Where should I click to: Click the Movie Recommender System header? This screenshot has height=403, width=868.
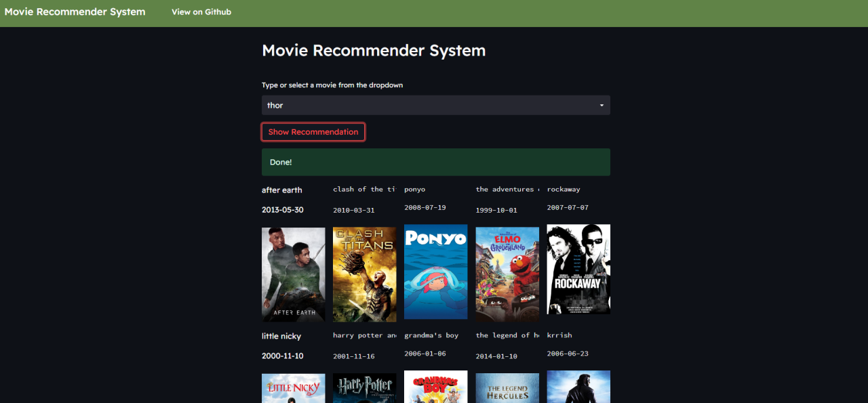(75, 12)
